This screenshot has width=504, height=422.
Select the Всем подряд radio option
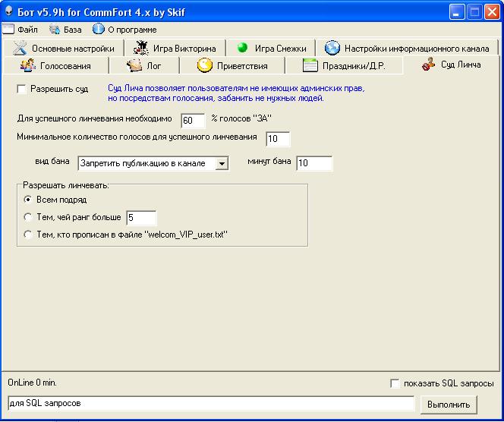[29, 200]
